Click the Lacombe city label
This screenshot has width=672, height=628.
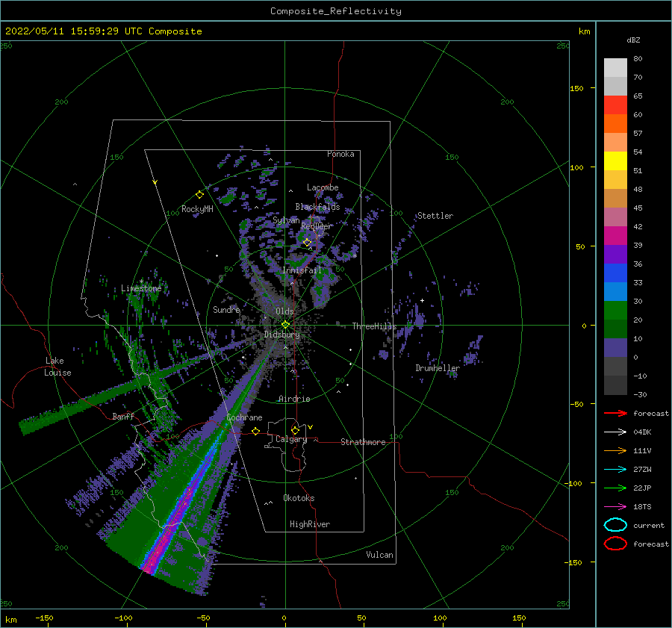323,187
